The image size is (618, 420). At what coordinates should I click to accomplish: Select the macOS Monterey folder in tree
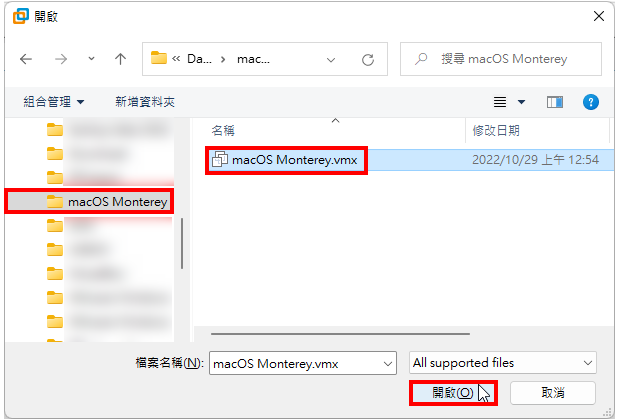point(89,202)
